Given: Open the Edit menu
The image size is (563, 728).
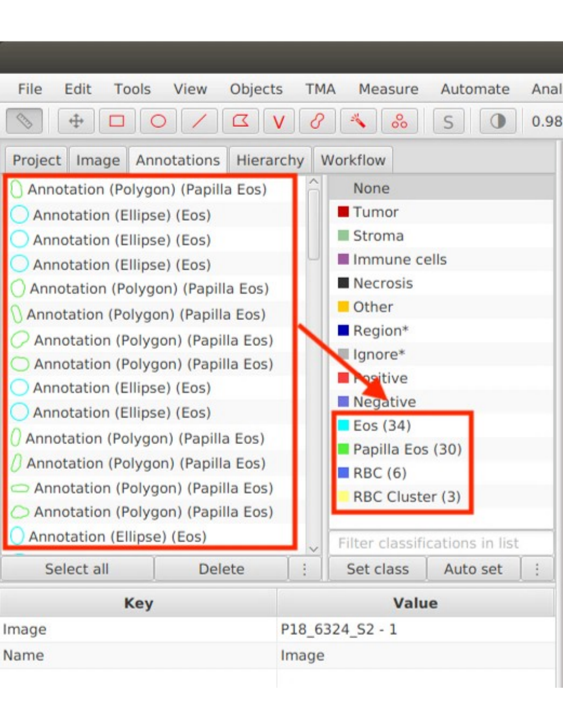Looking at the screenshot, I should tap(78, 89).
